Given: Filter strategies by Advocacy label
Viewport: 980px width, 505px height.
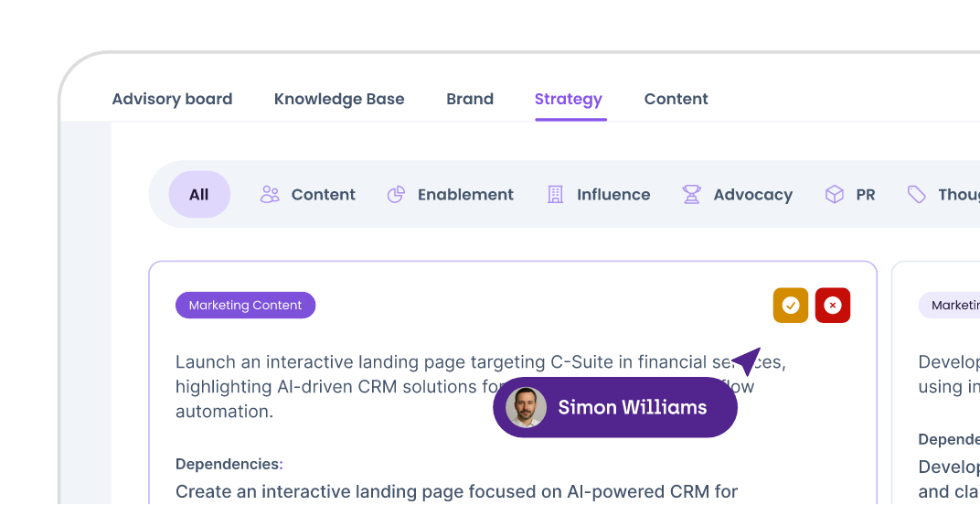Looking at the screenshot, I should [752, 194].
